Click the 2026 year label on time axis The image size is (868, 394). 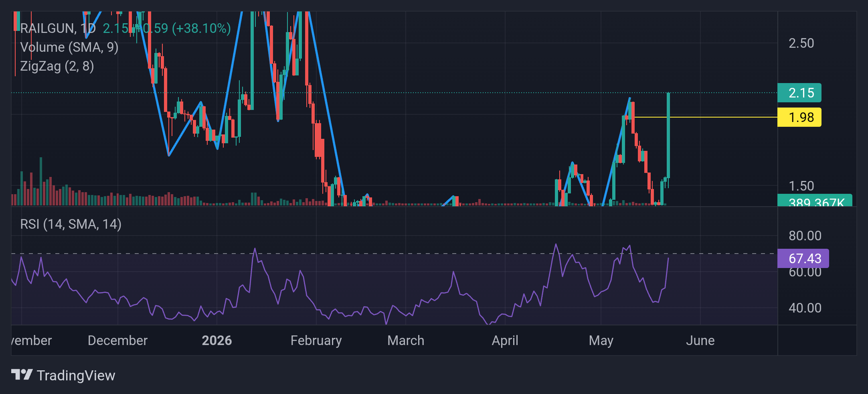[216, 341]
